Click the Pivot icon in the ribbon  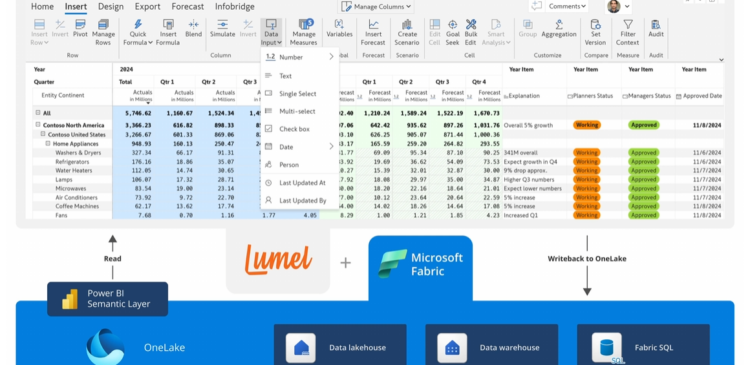tap(80, 24)
